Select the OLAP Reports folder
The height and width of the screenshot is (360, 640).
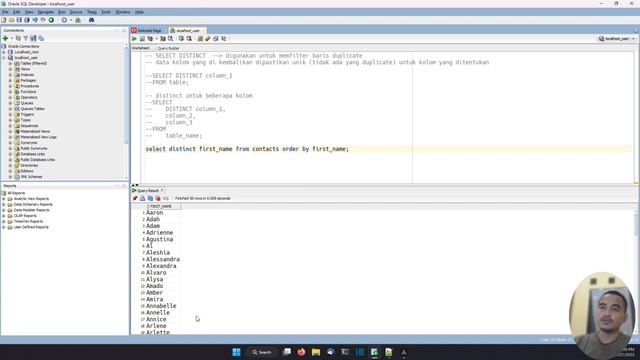25,216
